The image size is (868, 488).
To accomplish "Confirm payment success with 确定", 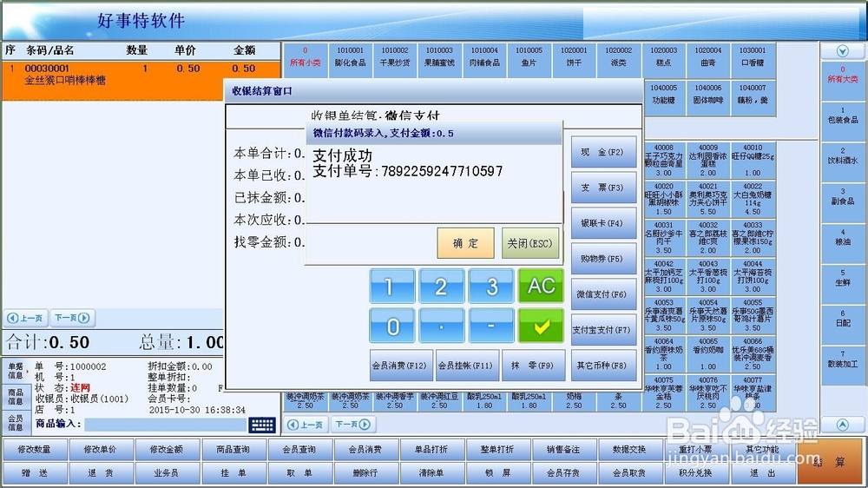I will [x=465, y=243].
